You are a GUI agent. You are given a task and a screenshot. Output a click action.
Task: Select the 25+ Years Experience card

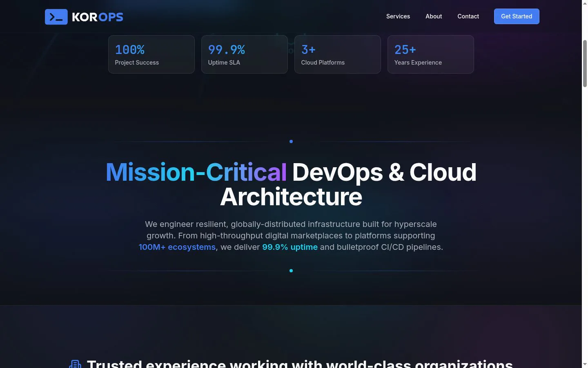[x=431, y=54]
